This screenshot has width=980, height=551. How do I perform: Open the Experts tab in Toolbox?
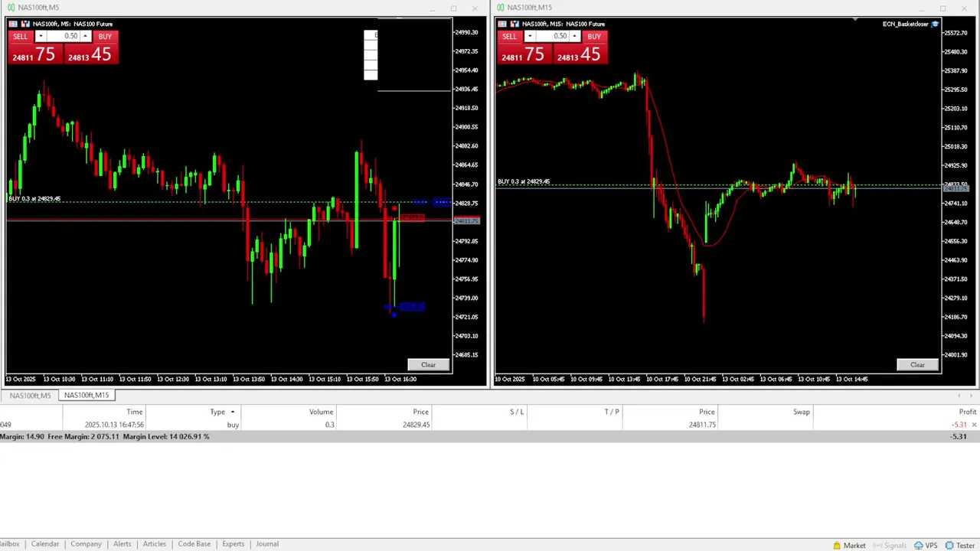(233, 544)
